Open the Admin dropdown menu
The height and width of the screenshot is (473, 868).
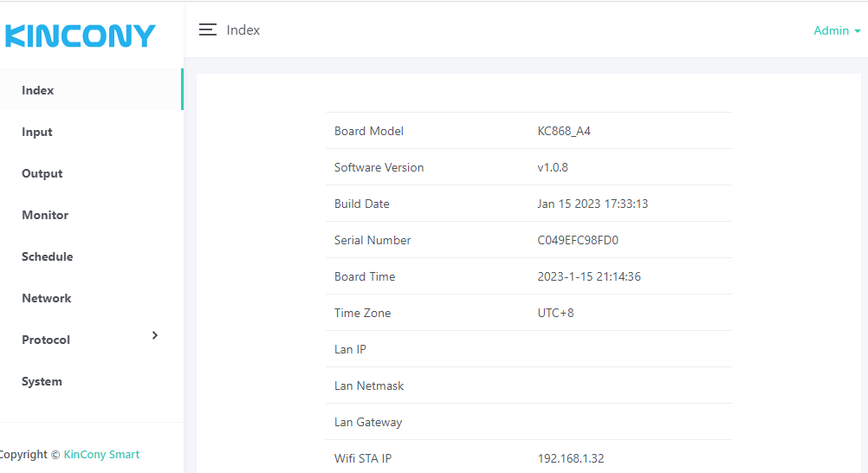point(836,30)
